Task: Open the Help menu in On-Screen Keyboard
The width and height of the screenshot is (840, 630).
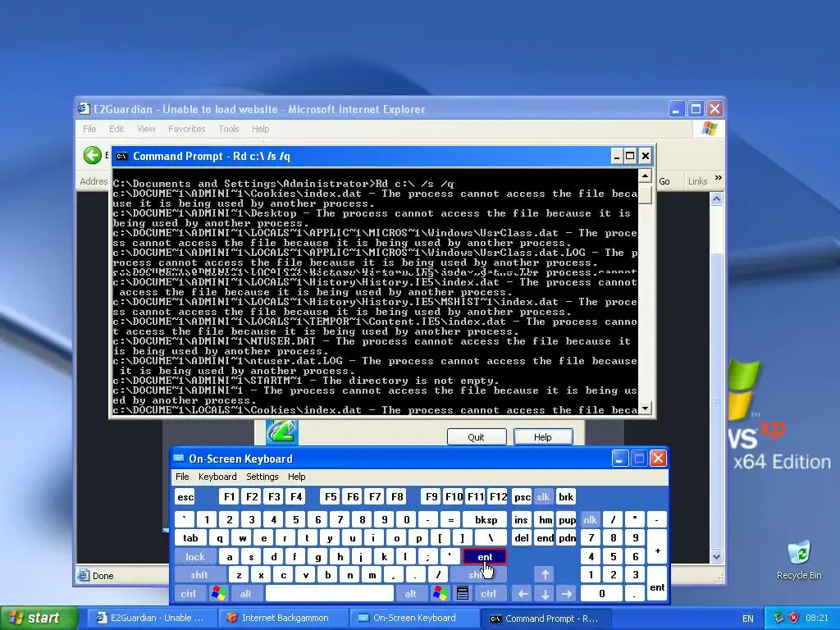Action: click(296, 477)
